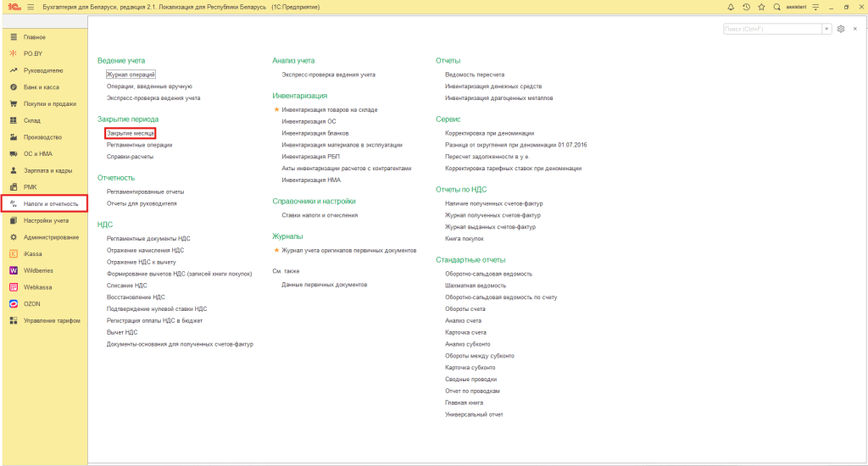Open Регламентированные отчеты
Viewport: 868px width, 466px height.
tap(146, 191)
